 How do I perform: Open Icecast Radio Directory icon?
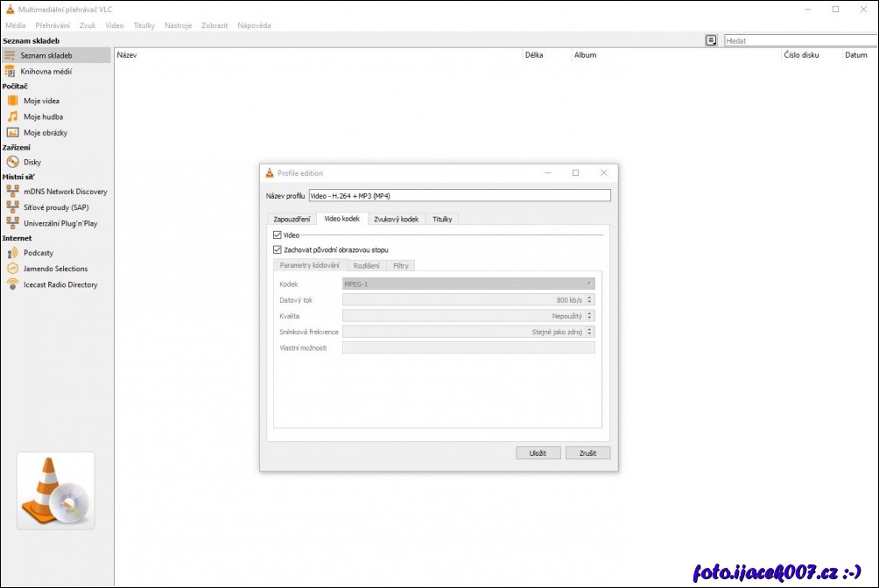point(12,284)
